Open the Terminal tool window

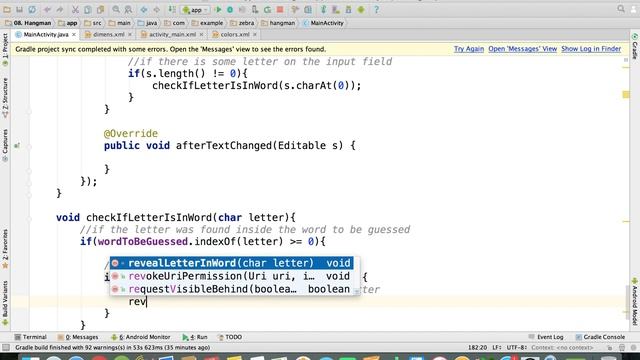pyautogui.click(x=31, y=337)
